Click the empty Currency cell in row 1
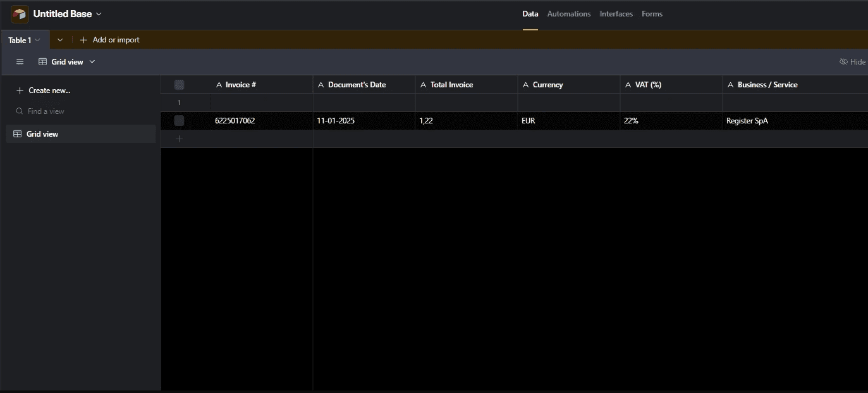This screenshot has width=868, height=393. tap(569, 103)
